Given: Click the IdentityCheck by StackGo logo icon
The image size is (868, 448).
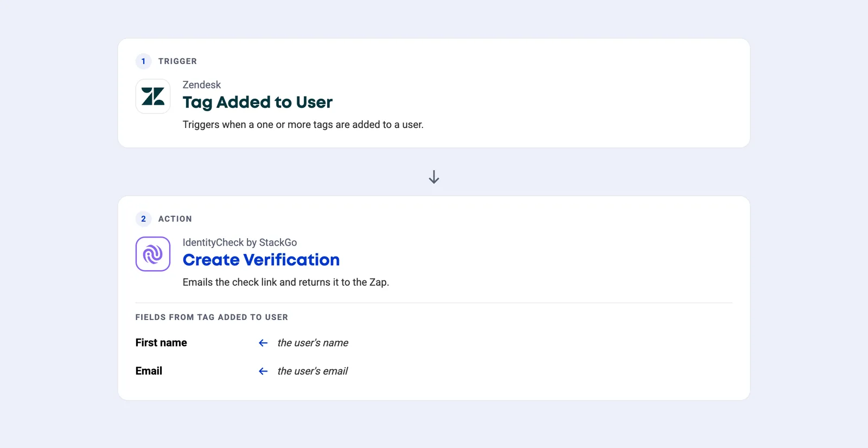Looking at the screenshot, I should tap(153, 254).
